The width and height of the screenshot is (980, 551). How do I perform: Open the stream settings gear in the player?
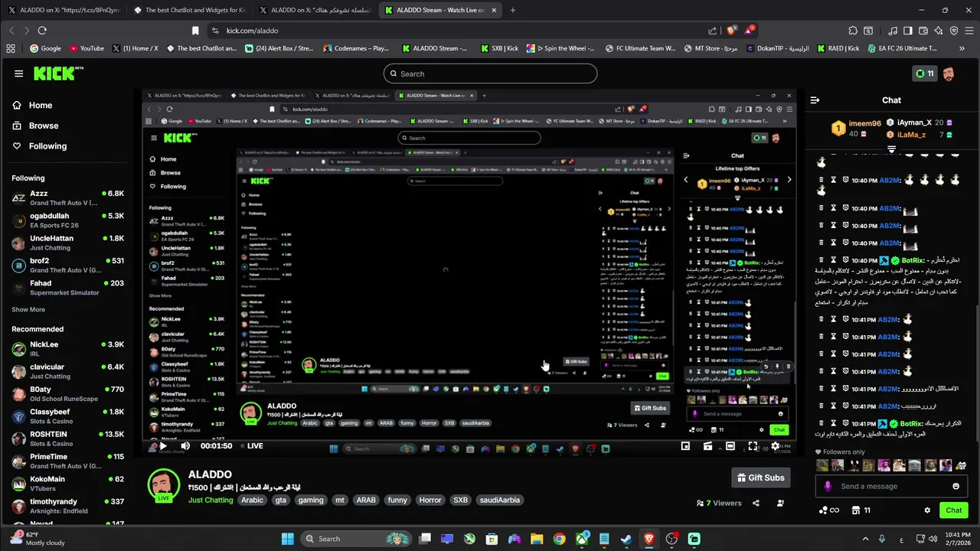tap(775, 446)
